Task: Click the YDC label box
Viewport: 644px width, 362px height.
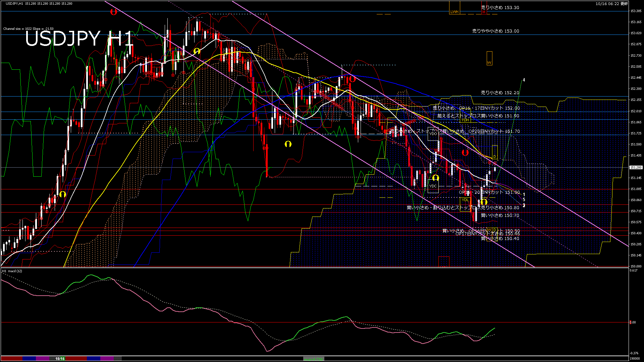Action: (x=433, y=186)
